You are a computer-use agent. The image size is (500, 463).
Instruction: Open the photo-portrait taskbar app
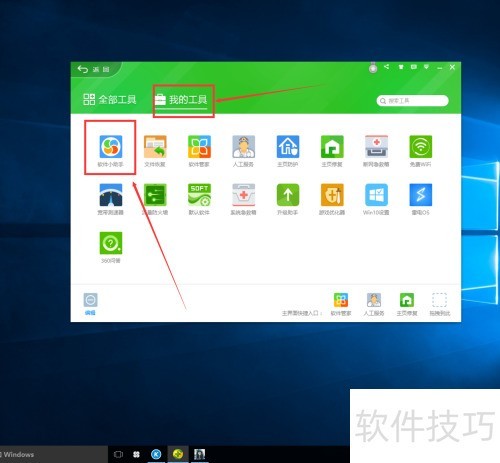point(200,454)
